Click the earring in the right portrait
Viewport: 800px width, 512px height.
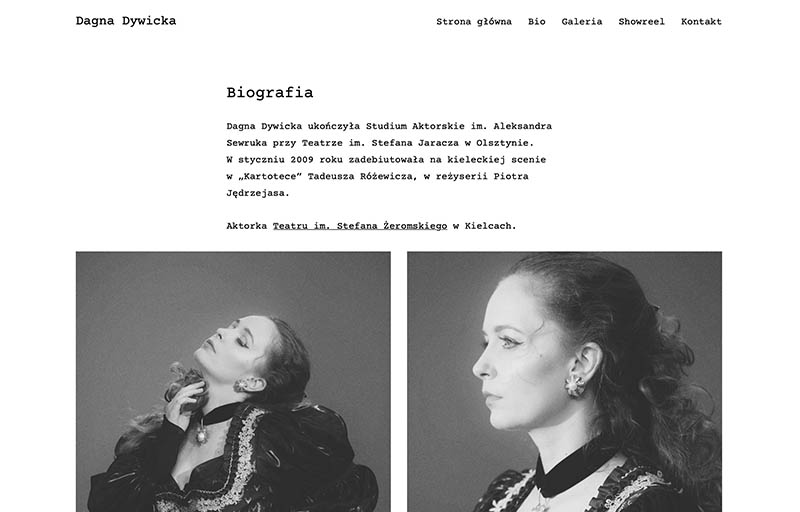click(575, 385)
